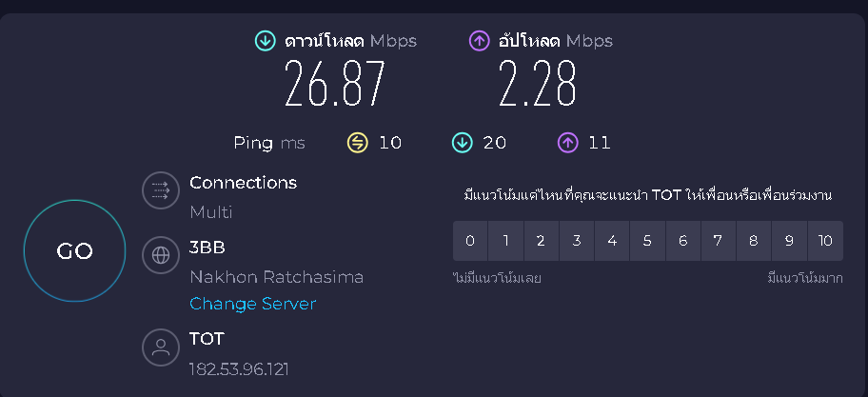868x397 pixels.
Task: Click the 3BB server globe icon
Action: (161, 255)
